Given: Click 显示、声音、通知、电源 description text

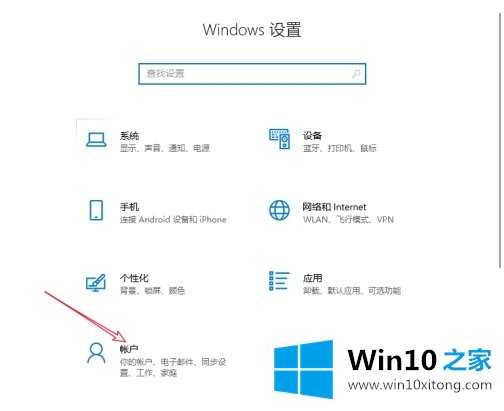Looking at the screenshot, I should pos(165,148).
